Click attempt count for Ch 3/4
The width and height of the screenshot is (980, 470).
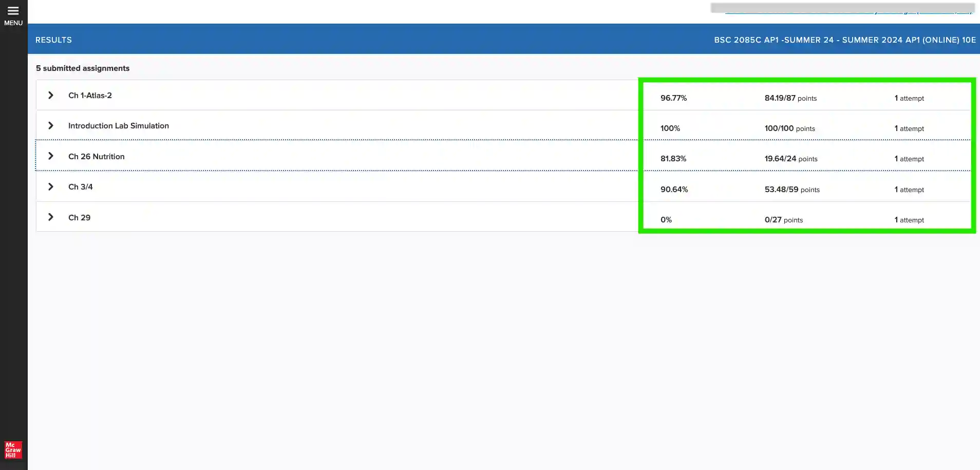pyautogui.click(x=909, y=189)
